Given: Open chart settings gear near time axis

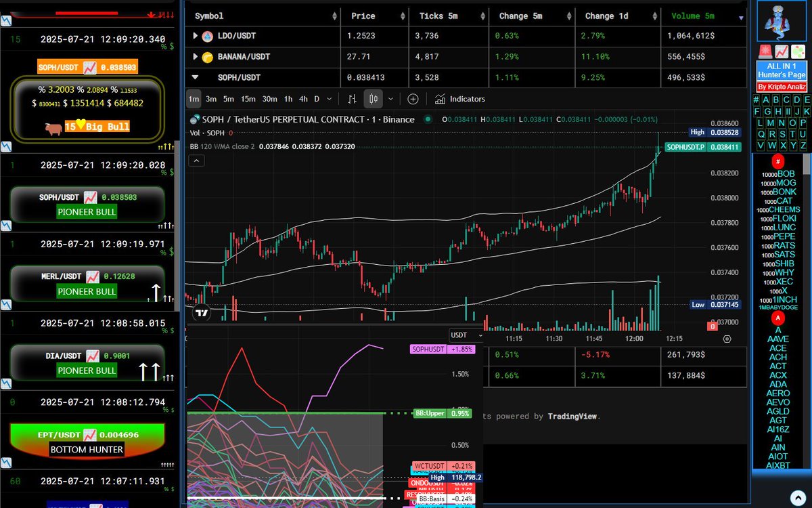Looking at the screenshot, I should tap(727, 339).
